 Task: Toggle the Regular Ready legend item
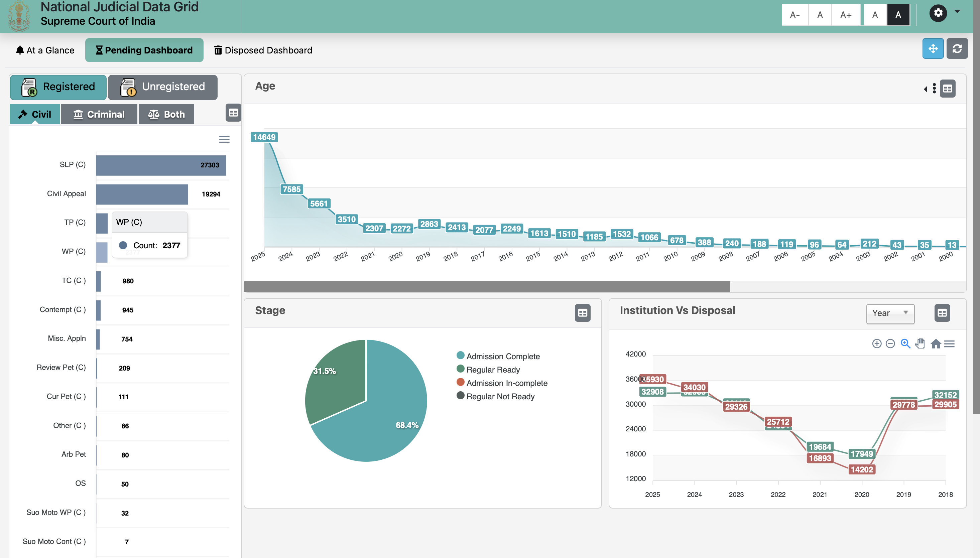tap(492, 370)
